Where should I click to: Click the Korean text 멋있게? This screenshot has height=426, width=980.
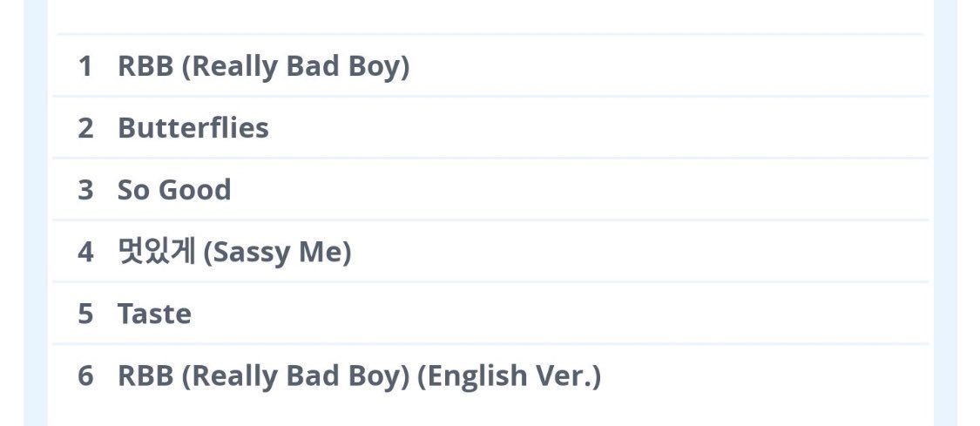pos(155,252)
